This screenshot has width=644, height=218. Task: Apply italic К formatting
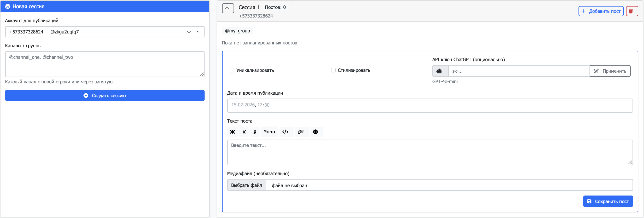point(244,132)
